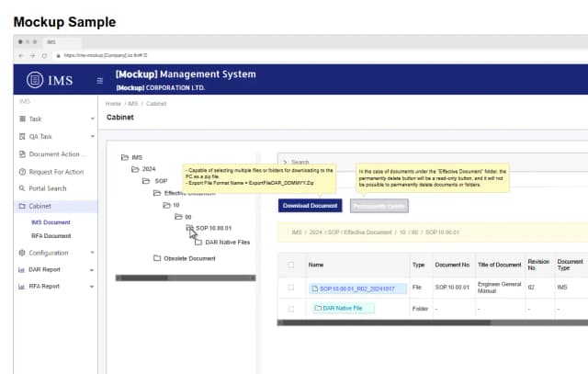This screenshot has height=374, width=588.
Task: Expand the Configuration dropdown arrow
Action: (x=92, y=252)
